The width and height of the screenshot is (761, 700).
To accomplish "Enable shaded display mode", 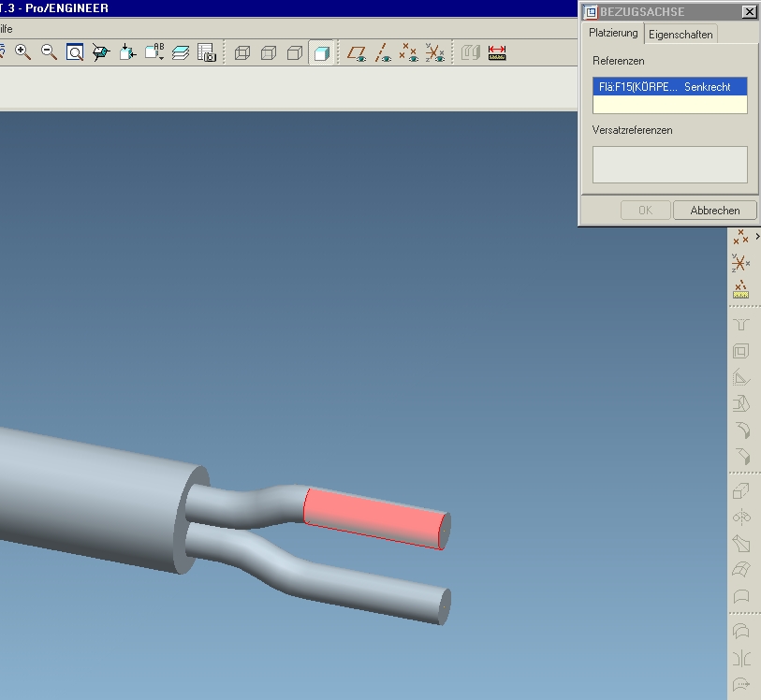I will [320, 52].
